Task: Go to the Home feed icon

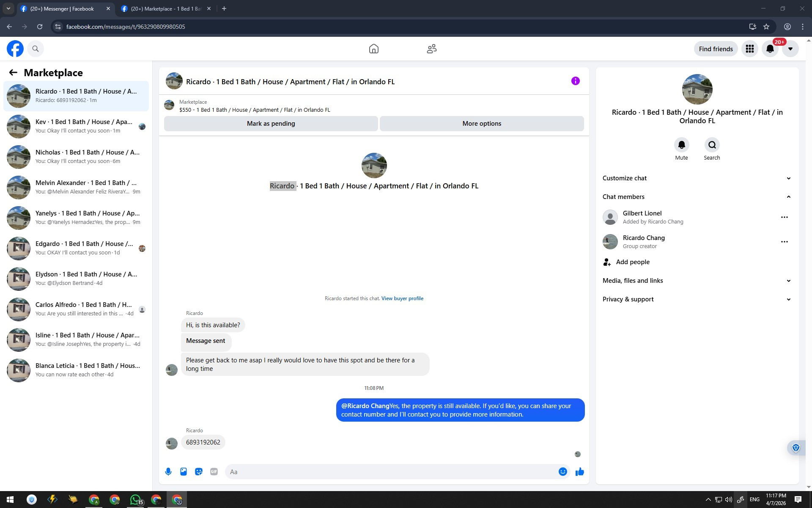Action: pyautogui.click(x=373, y=49)
